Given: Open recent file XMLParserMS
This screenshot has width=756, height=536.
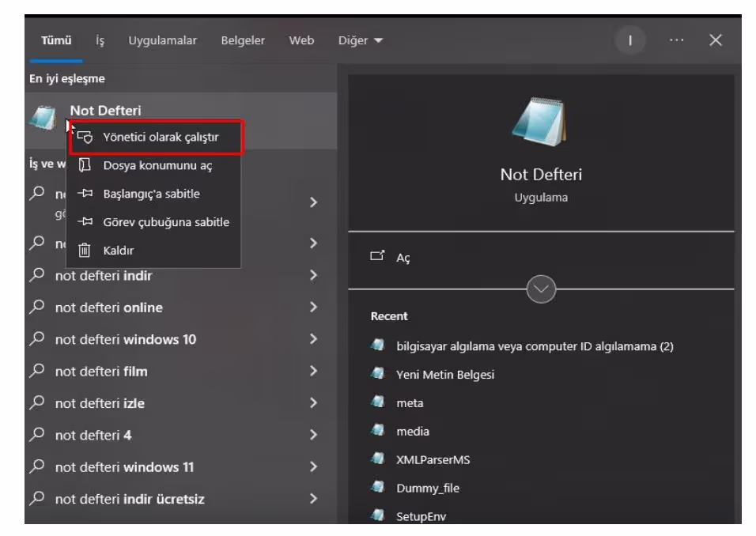Looking at the screenshot, I should click(433, 460).
